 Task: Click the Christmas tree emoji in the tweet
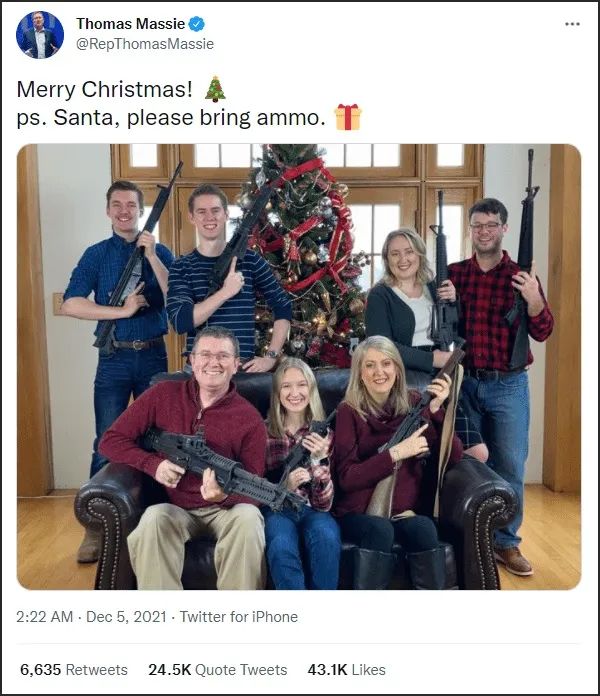click(215, 89)
